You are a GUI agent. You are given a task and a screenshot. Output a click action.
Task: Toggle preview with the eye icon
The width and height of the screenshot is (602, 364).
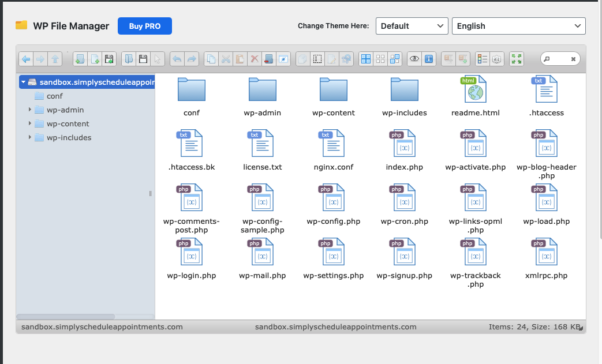pos(414,59)
